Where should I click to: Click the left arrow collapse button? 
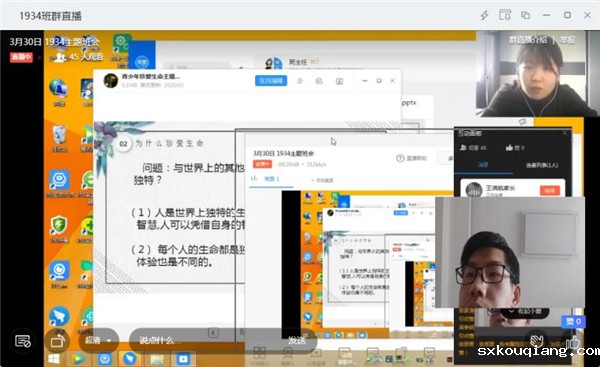pos(213,333)
